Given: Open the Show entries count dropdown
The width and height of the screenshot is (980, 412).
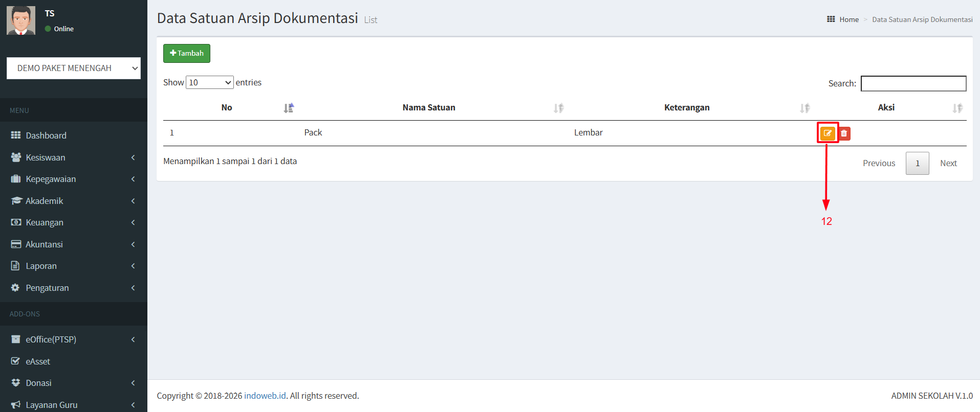Looking at the screenshot, I should tap(209, 82).
